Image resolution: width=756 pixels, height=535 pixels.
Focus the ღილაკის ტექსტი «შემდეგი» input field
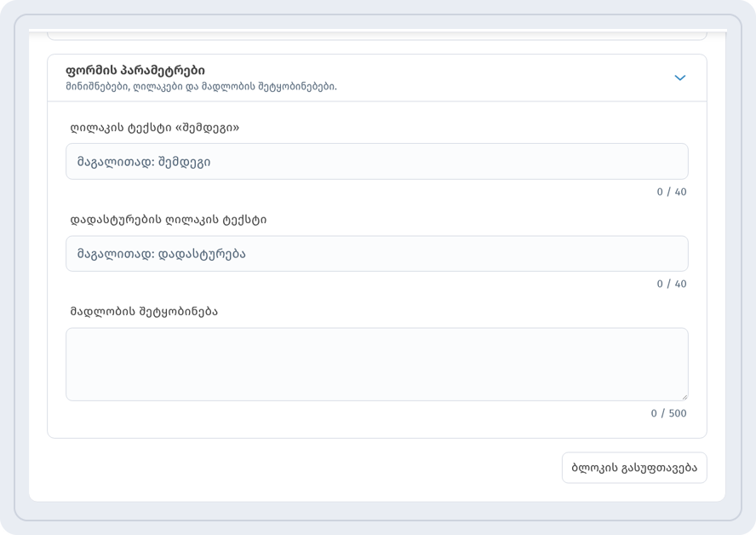point(377,162)
